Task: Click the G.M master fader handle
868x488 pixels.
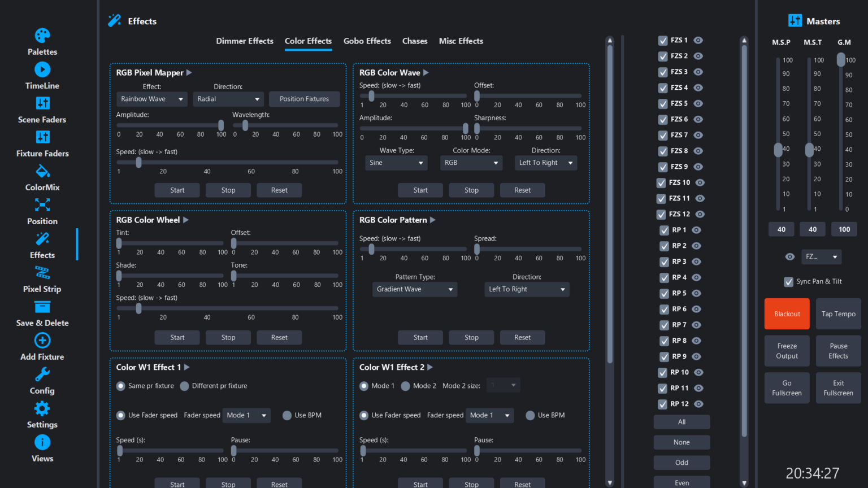Action: tap(841, 59)
